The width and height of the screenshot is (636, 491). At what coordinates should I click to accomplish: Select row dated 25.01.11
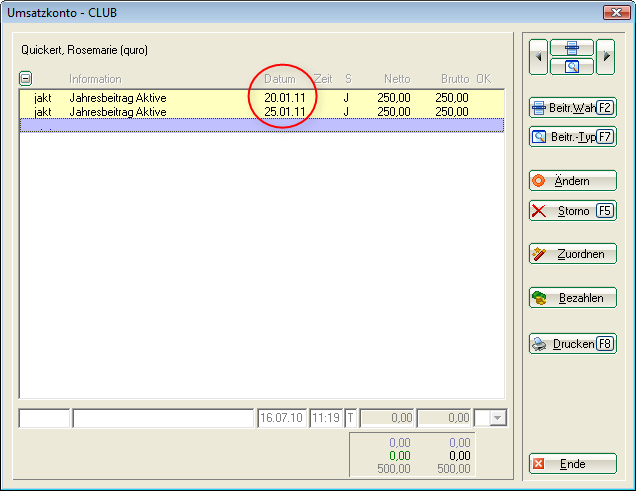point(262,111)
